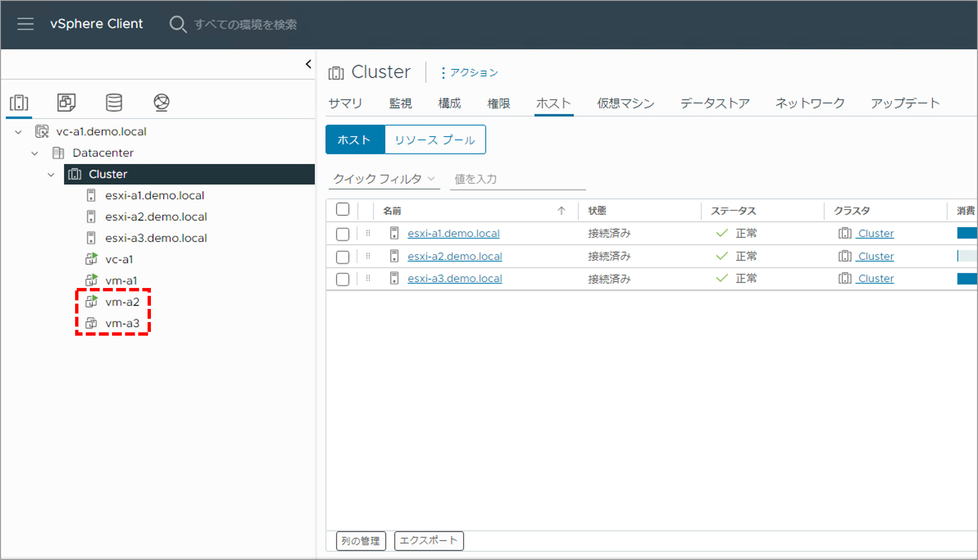Open the 構成 tab
This screenshot has height=560, width=978.
coord(449,103)
